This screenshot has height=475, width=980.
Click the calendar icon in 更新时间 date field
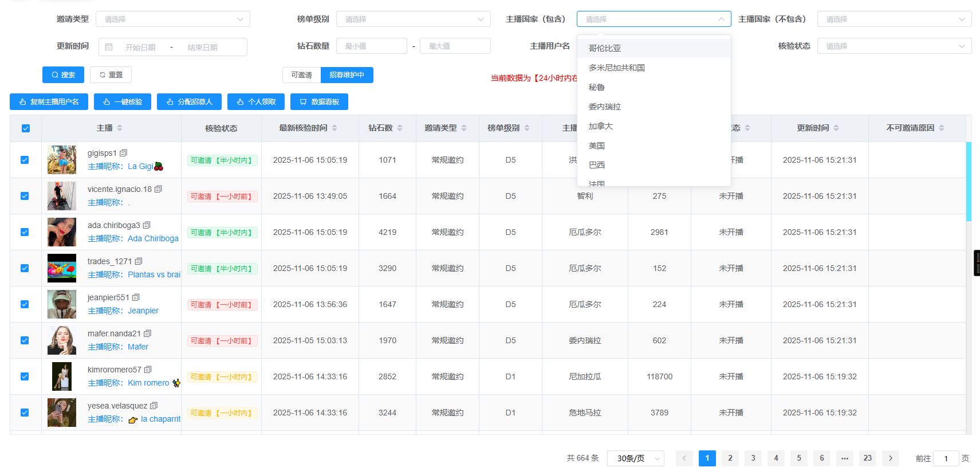[109, 47]
